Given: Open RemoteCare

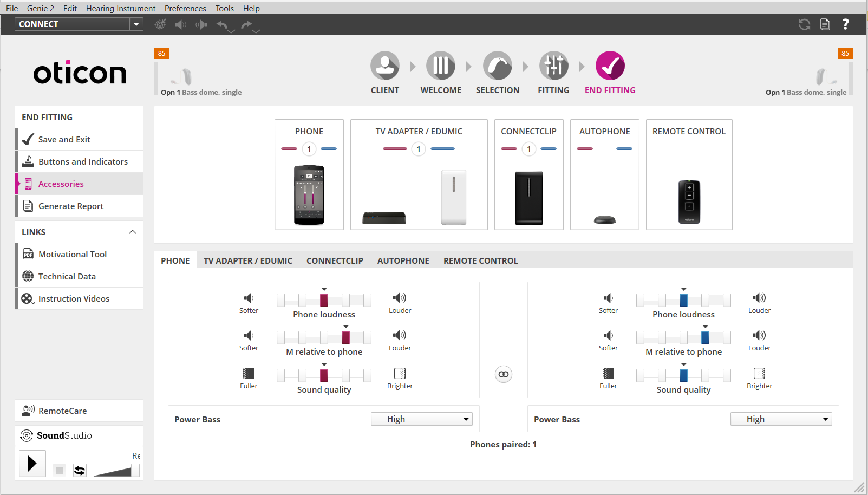Looking at the screenshot, I should pos(80,411).
